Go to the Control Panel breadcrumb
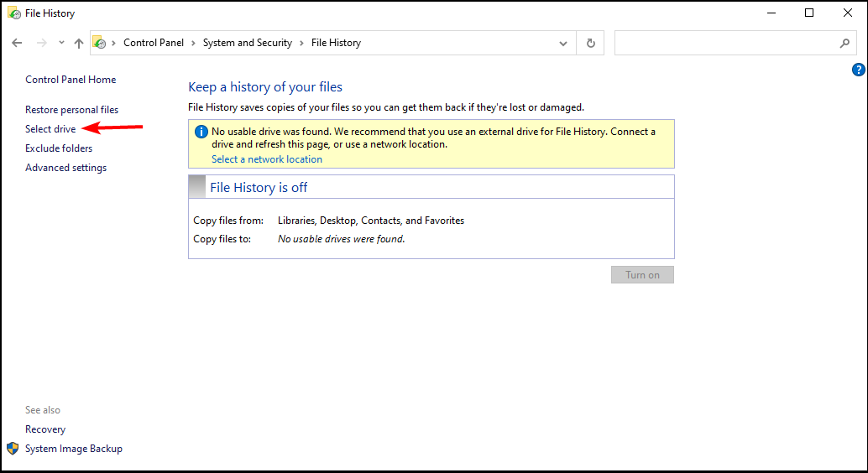 click(x=154, y=43)
